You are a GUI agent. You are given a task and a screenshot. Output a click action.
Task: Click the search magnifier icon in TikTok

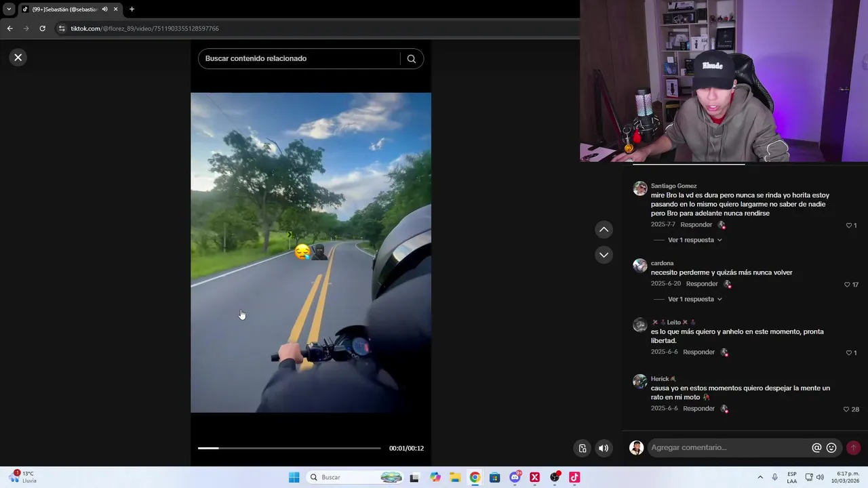pos(411,59)
